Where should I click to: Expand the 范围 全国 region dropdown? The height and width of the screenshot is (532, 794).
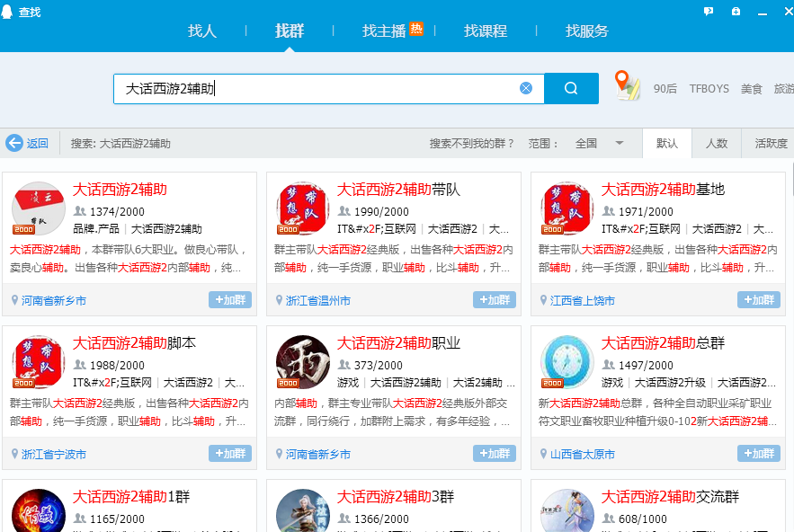[x=619, y=143]
